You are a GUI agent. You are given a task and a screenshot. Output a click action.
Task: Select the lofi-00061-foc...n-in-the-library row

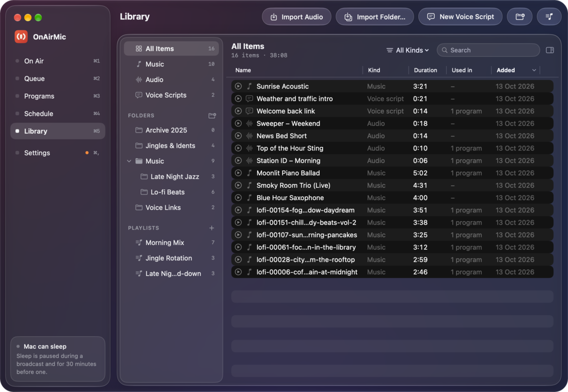pos(392,247)
